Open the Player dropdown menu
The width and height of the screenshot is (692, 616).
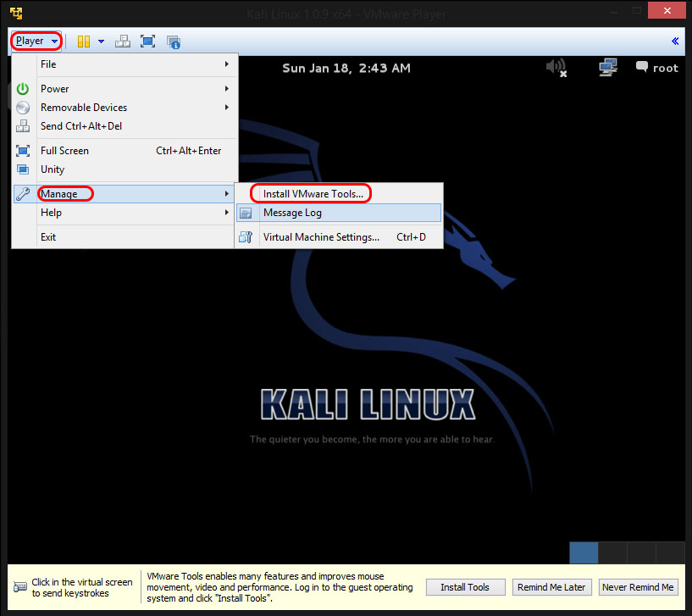click(x=36, y=41)
